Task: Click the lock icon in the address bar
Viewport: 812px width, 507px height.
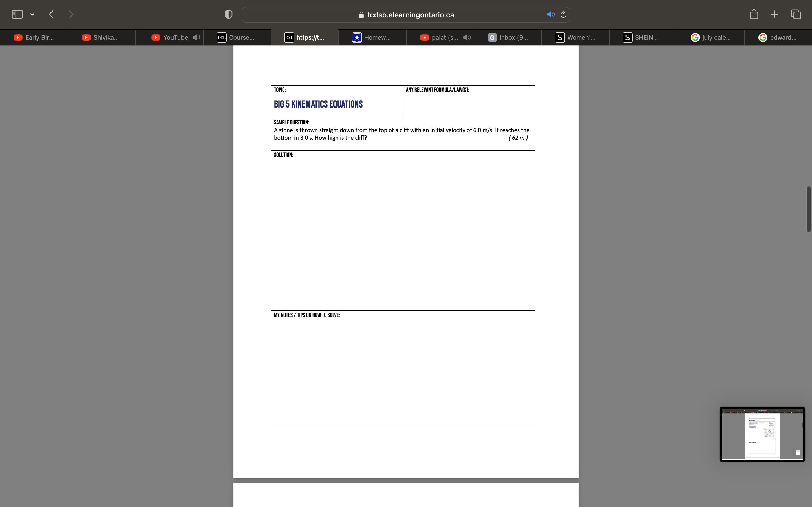Action: point(361,15)
